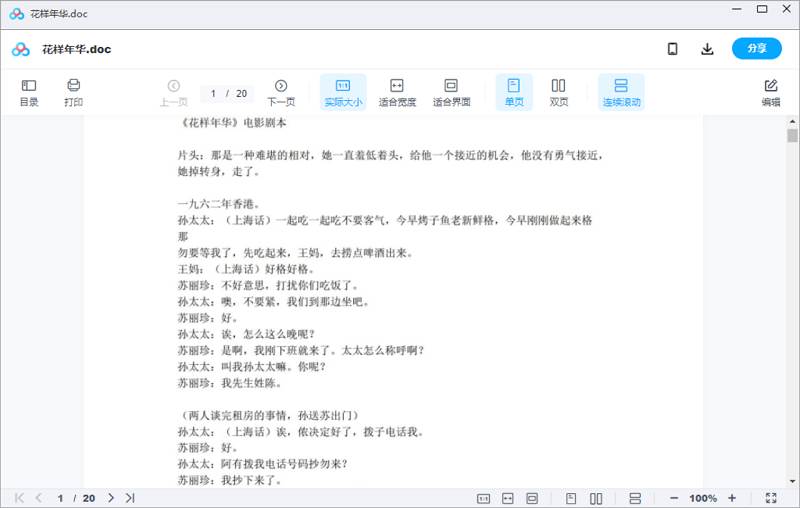Click the vertical scrollbar thumb
Screen dimensions: 800x508
coord(792,135)
